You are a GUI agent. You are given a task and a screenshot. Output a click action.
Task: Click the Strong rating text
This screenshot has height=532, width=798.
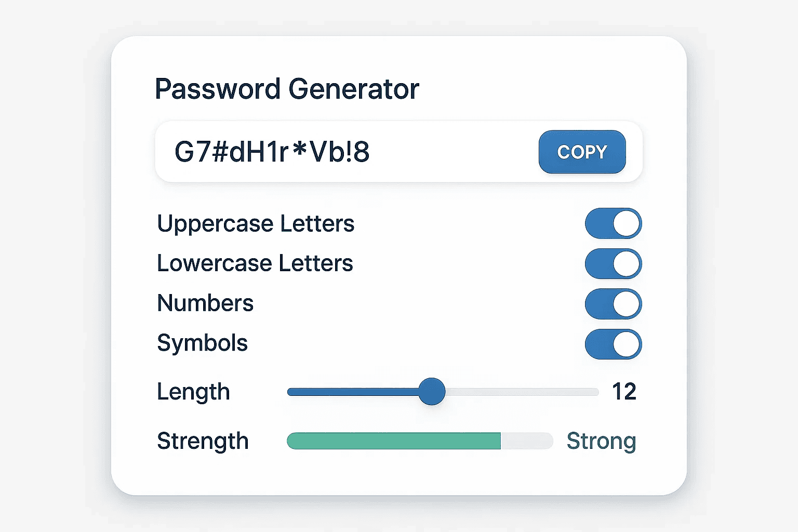[601, 441]
